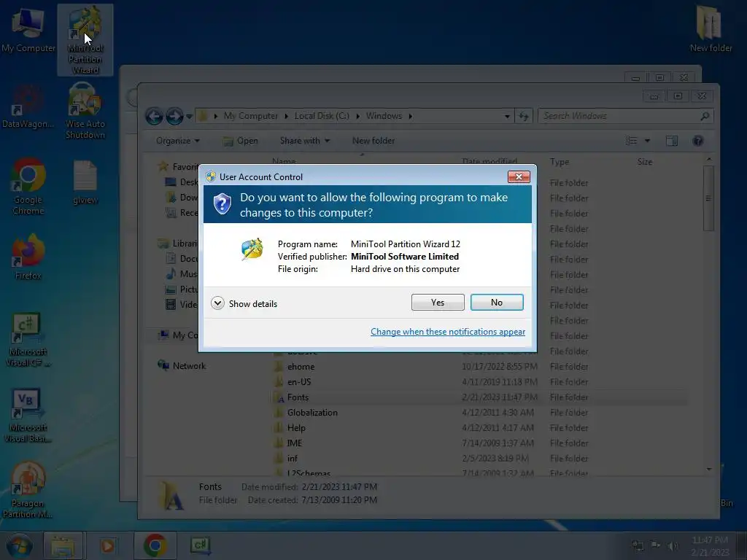This screenshot has height=560, width=747.
Task: Click No in User Account Control dialog
Action: pos(496,303)
